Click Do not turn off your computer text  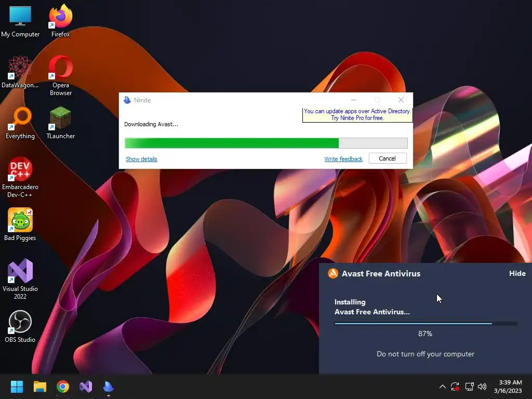click(x=425, y=354)
